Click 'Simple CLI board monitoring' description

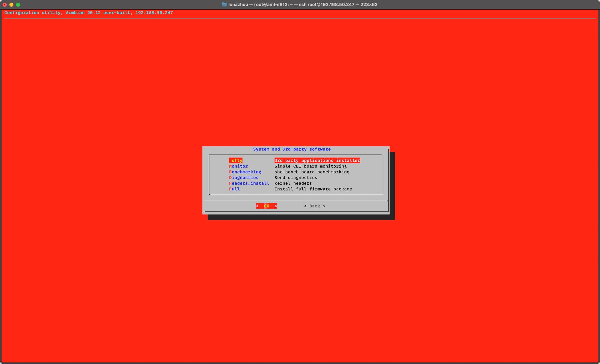click(310, 166)
